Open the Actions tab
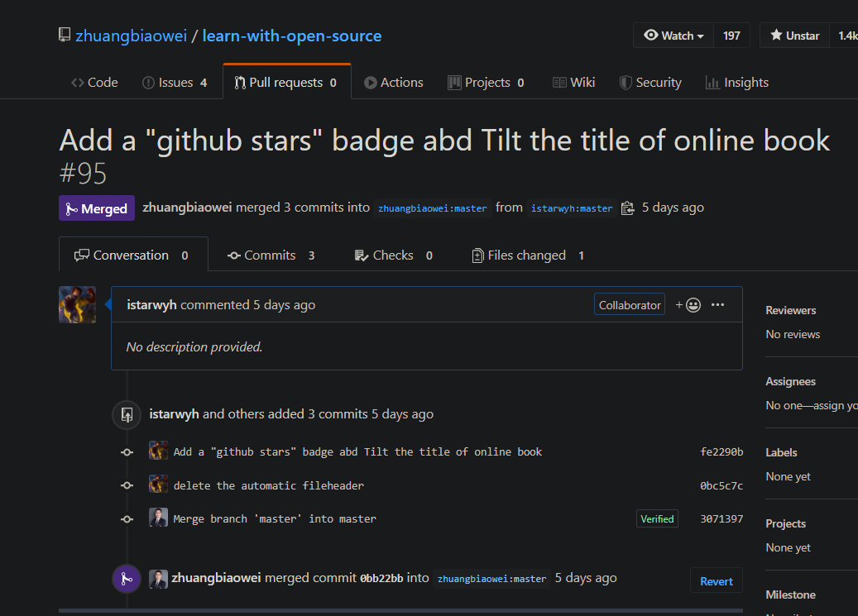The height and width of the screenshot is (616, 858). (x=394, y=83)
